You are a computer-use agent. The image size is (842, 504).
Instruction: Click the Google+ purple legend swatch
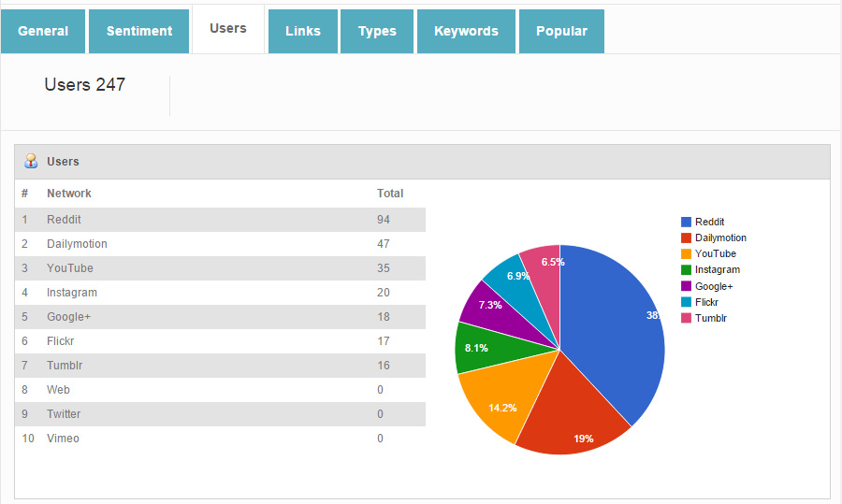686,286
